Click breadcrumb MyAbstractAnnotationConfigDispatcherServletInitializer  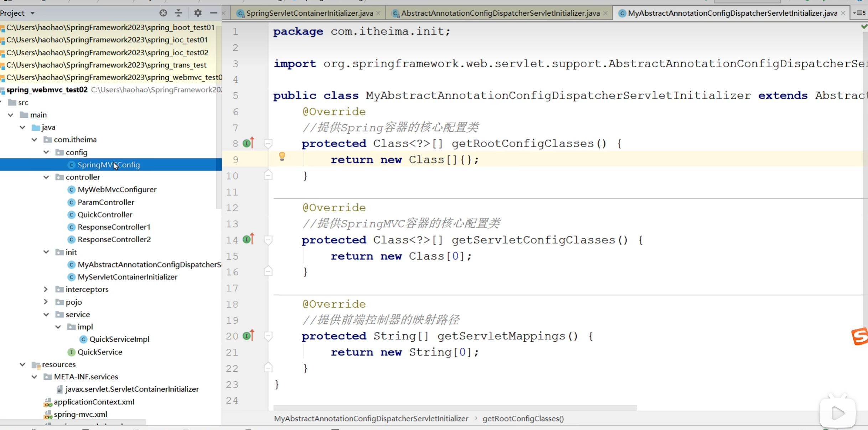click(371, 419)
